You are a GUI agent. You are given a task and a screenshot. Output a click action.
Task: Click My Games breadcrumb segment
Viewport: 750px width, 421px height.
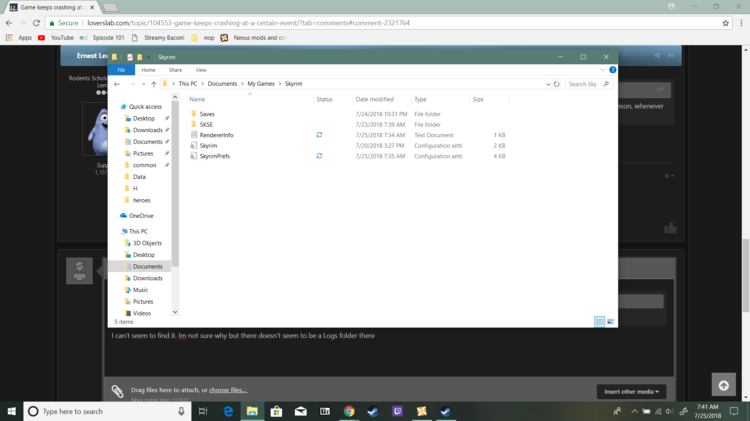click(261, 84)
